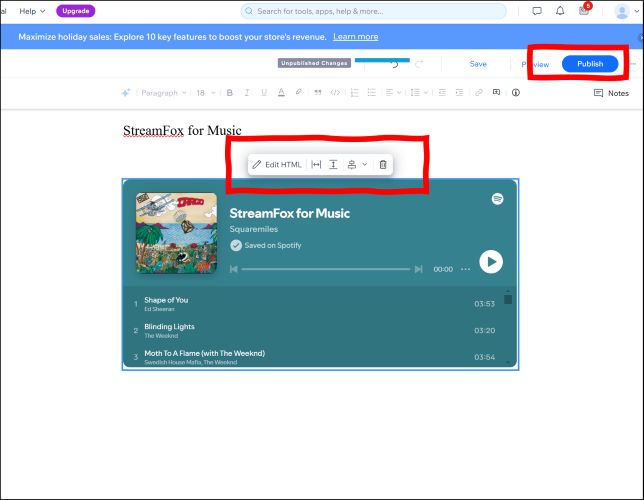The height and width of the screenshot is (500, 644).
Task: Open the text color picker
Action: point(281,93)
